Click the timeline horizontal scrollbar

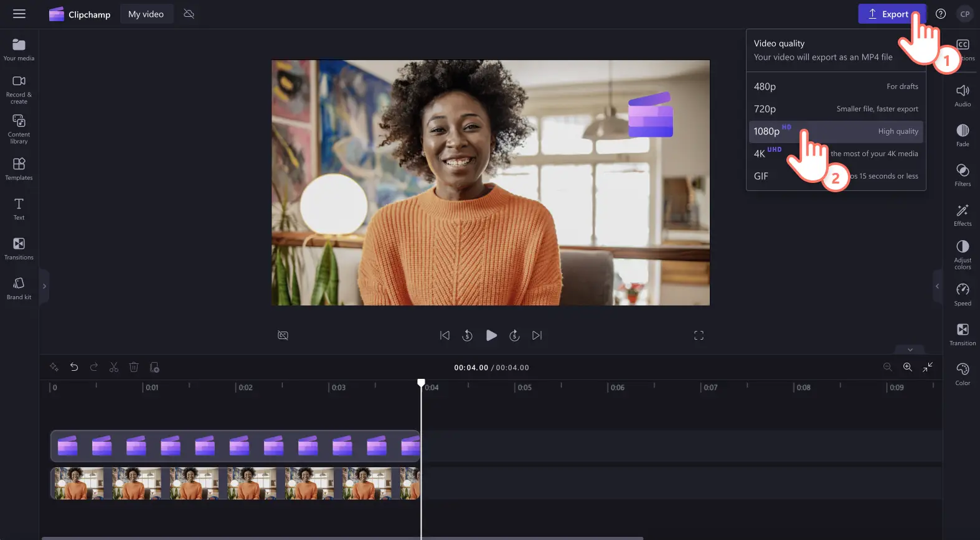tap(342, 538)
